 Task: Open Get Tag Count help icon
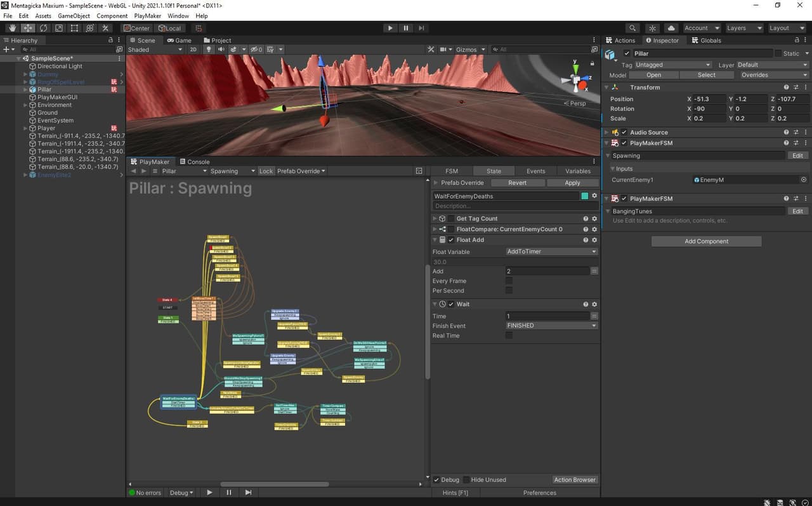point(586,218)
